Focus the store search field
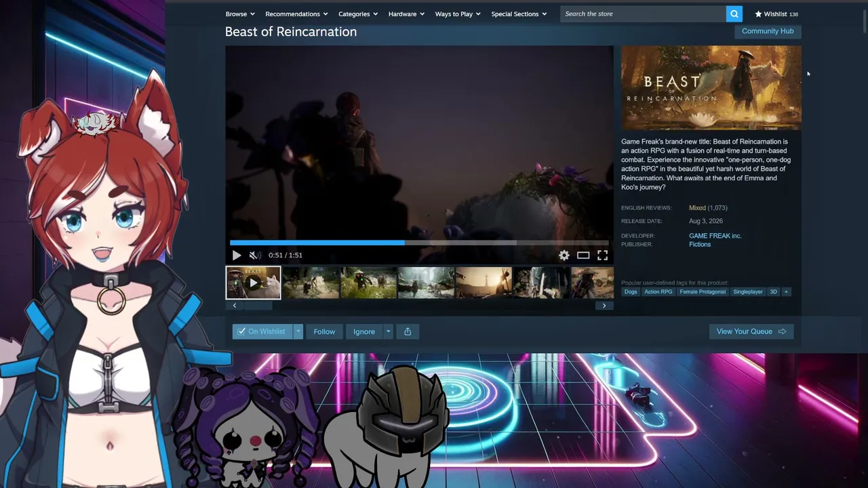868x488 pixels. [x=643, y=14]
